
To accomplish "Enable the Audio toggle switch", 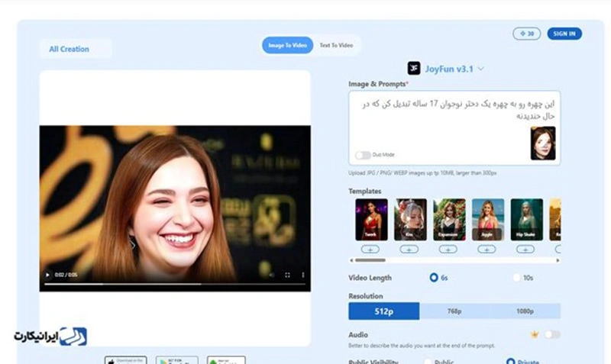I will click(x=552, y=334).
